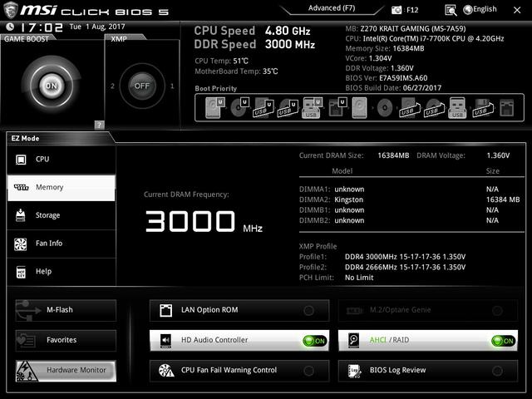
Task: Enable the XMP knob currently OFF
Action: (142, 86)
